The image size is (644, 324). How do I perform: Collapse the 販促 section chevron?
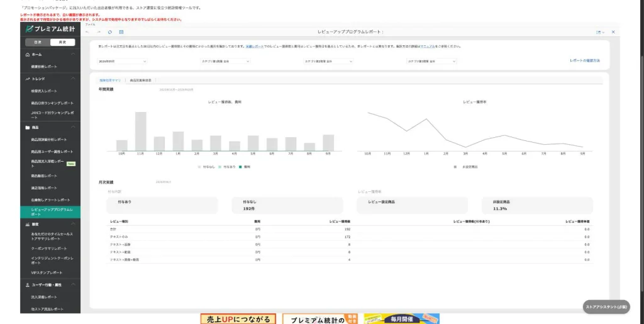[73, 224]
